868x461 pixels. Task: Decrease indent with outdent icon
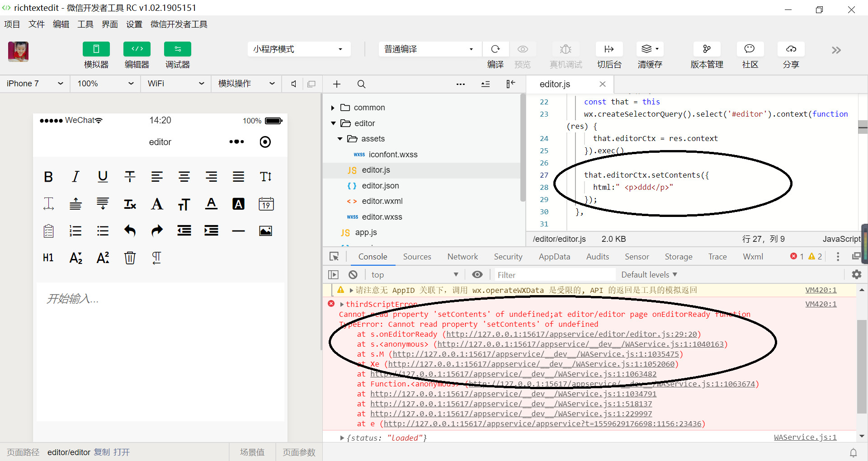pos(184,231)
